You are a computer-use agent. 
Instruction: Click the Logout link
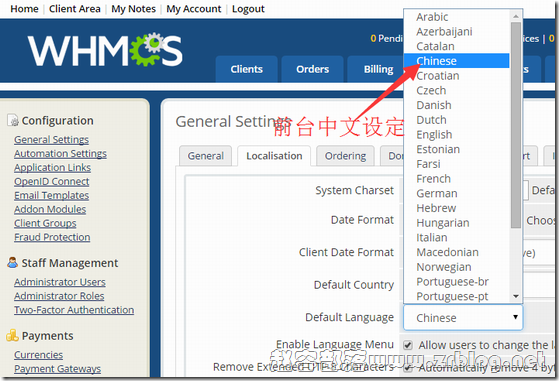point(248,9)
